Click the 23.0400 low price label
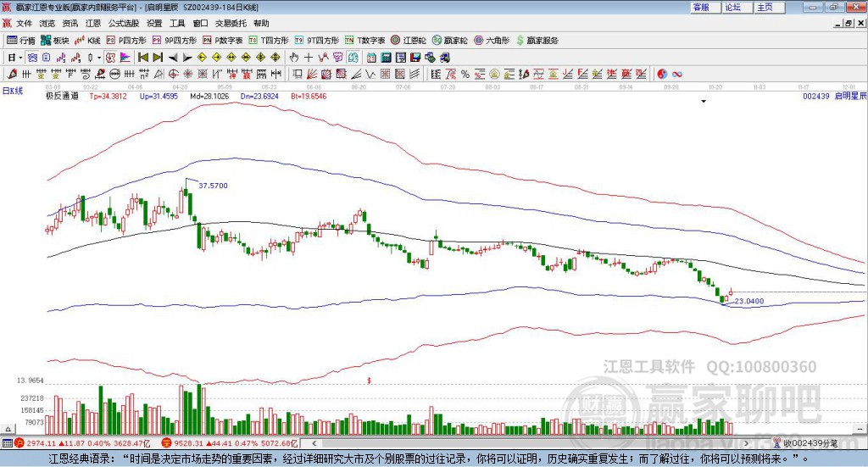Screen dimensions: 868x467 [x=749, y=301]
